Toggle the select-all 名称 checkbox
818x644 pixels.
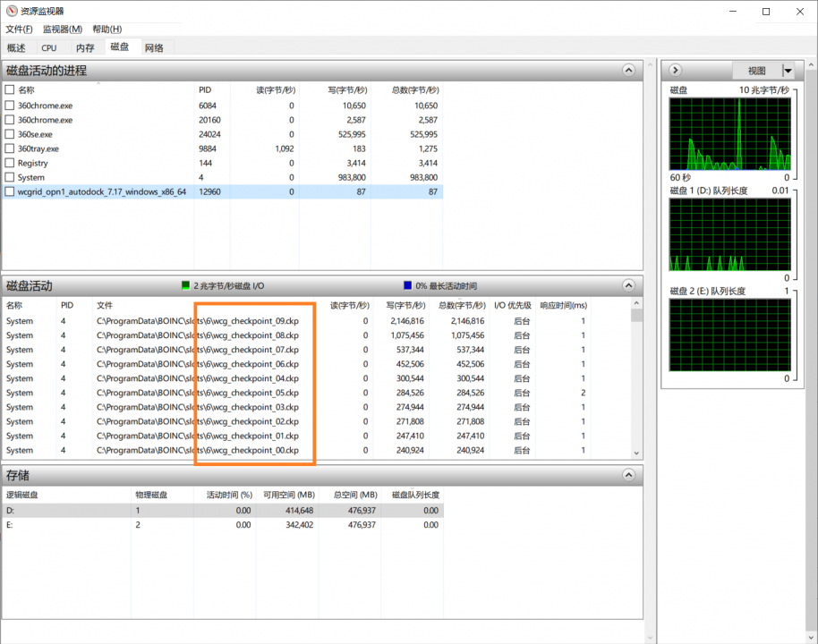(9, 89)
